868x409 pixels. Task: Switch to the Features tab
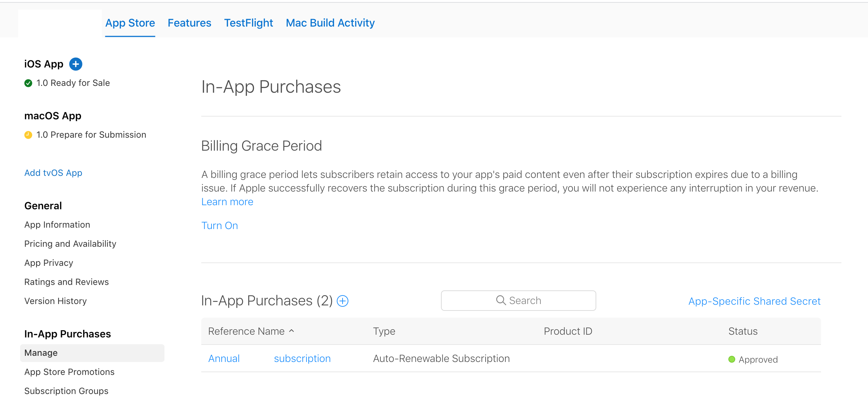click(x=189, y=23)
